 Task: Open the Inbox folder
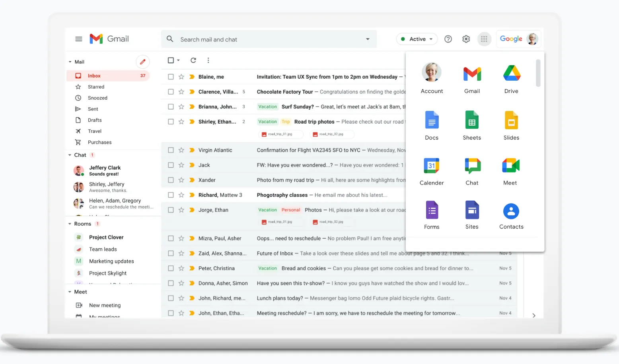108,76
